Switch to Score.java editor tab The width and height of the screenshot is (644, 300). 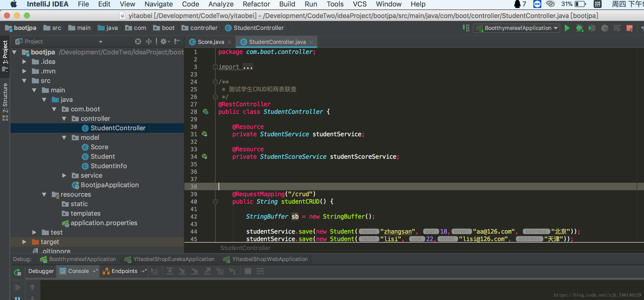tap(211, 42)
